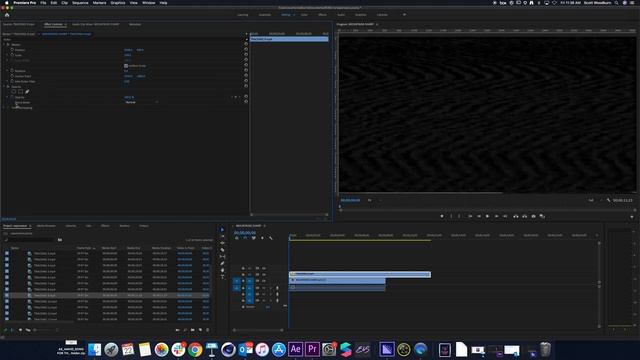Click Mark Out in Program monitor
Screen dimensions: 640x360
click(x=459, y=216)
